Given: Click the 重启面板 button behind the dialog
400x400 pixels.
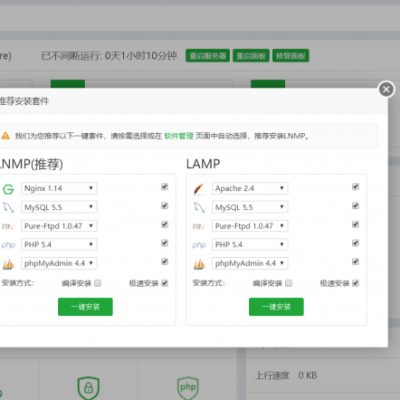Looking at the screenshot, I should (x=251, y=56).
